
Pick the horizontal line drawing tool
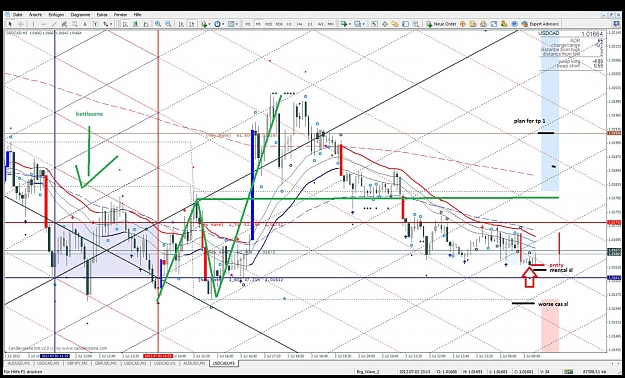pyautogui.click(x=44, y=24)
